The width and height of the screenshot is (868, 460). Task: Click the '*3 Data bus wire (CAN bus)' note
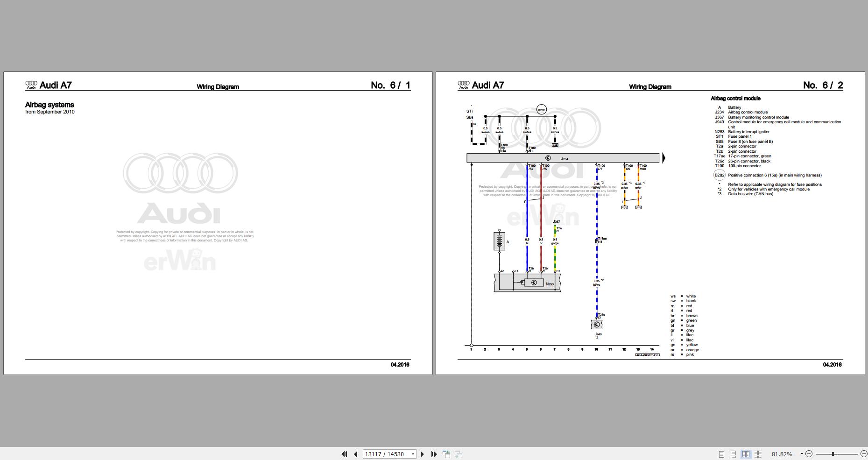(x=745, y=194)
